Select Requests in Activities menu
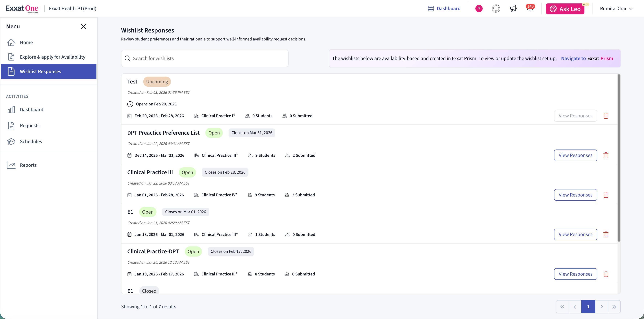Screen dimensions: 644x319 pyautogui.click(x=30, y=126)
